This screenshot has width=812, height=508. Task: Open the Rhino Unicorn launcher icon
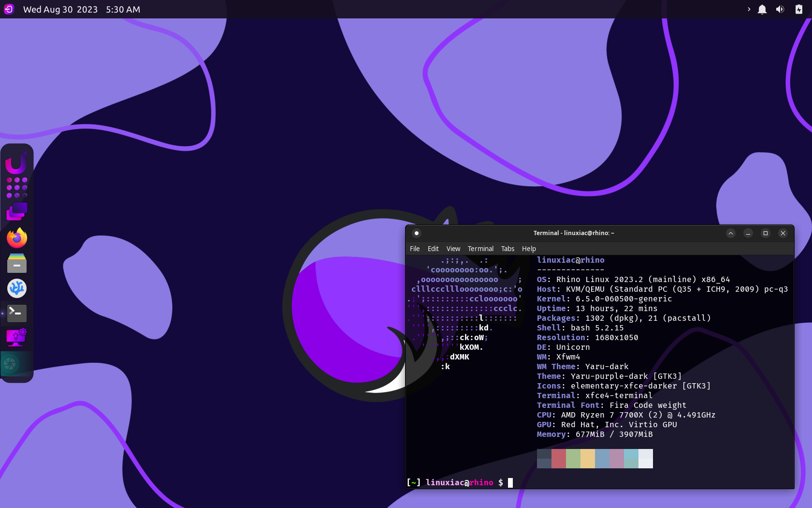tap(16, 163)
